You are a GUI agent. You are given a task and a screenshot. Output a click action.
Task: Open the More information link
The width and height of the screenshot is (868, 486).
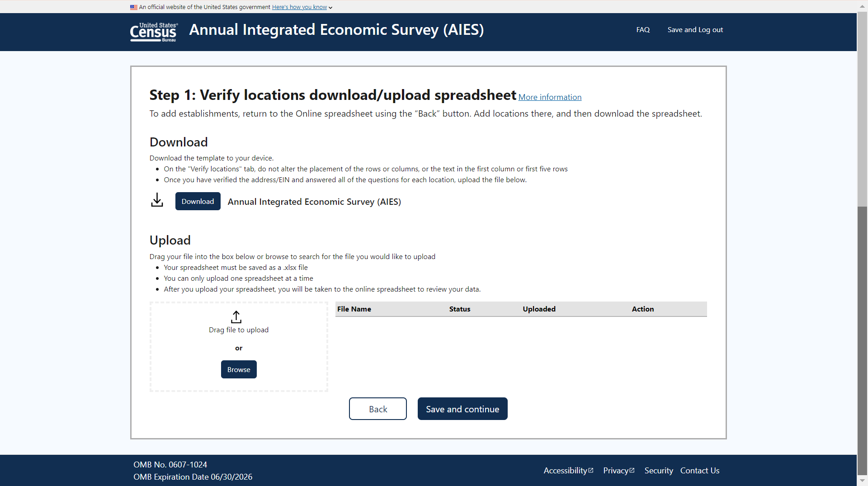tap(550, 97)
